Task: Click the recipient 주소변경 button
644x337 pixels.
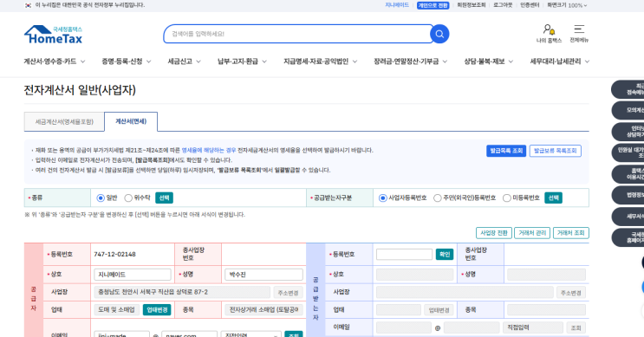Action: coord(571,293)
